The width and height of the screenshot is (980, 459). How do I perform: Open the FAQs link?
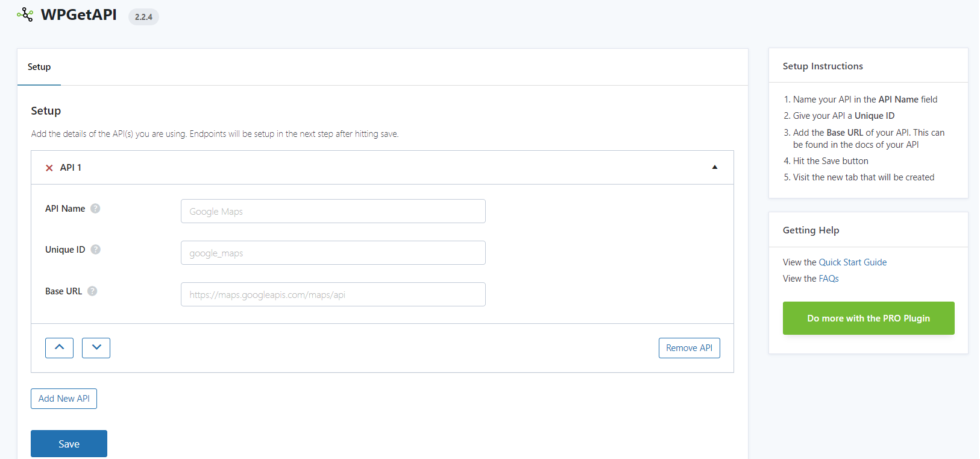pyautogui.click(x=829, y=279)
